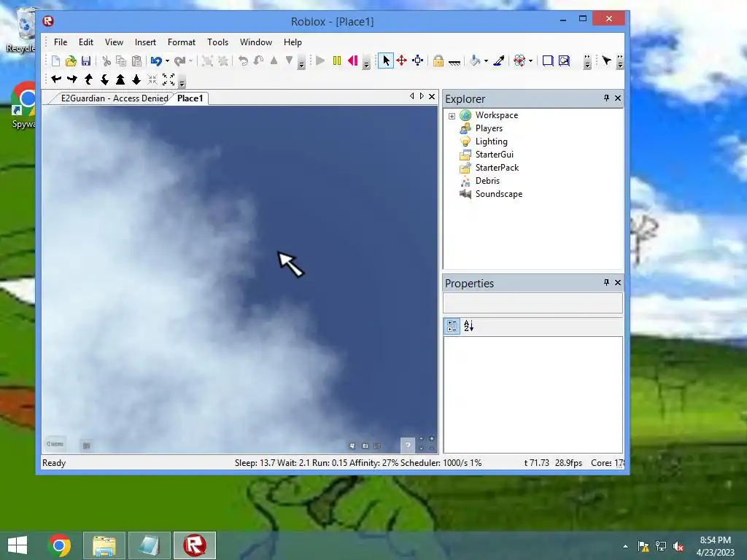Click the Material atom icon
The width and height of the screenshot is (747, 560).
point(519,61)
